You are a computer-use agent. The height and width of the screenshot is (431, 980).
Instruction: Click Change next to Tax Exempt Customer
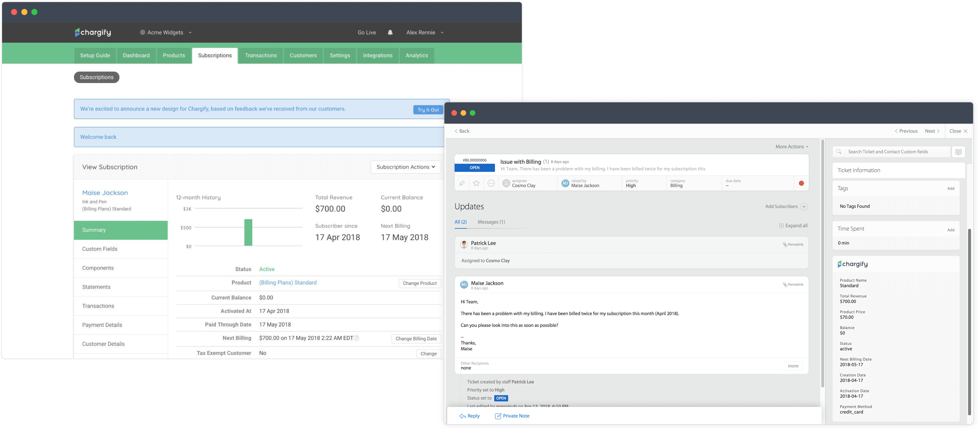click(x=428, y=354)
